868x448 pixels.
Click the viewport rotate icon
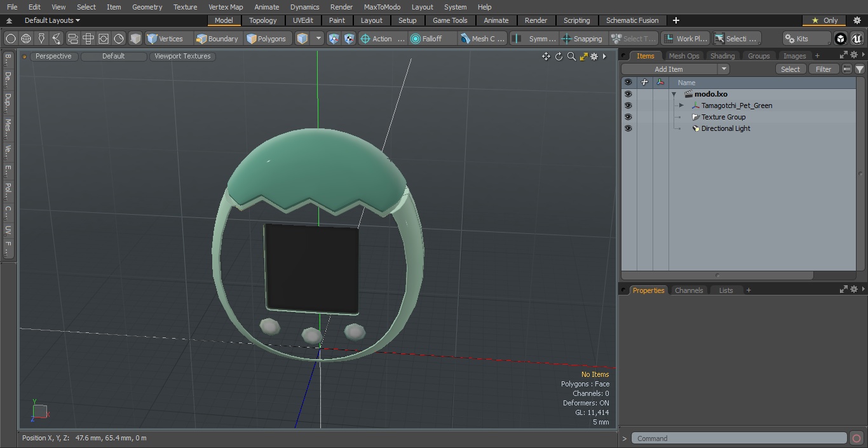click(559, 57)
